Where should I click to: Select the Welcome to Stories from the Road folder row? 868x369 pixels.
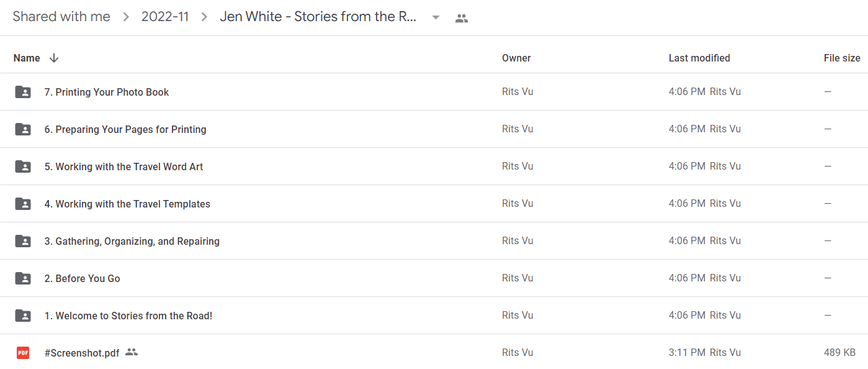pos(434,316)
